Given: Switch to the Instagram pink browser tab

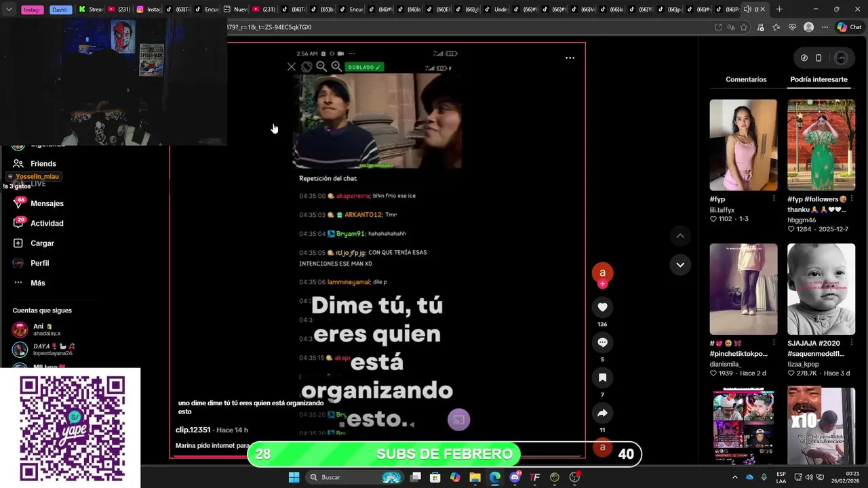Looking at the screenshot, I should tap(32, 9).
